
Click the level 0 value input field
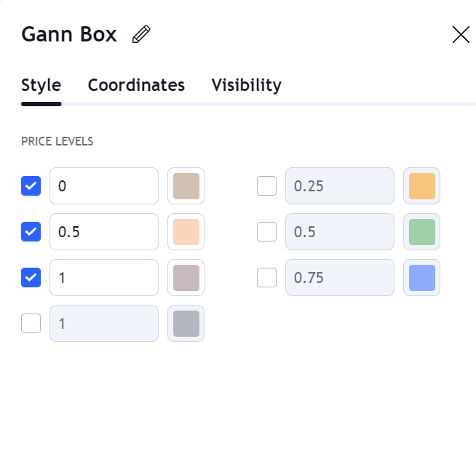(x=104, y=185)
